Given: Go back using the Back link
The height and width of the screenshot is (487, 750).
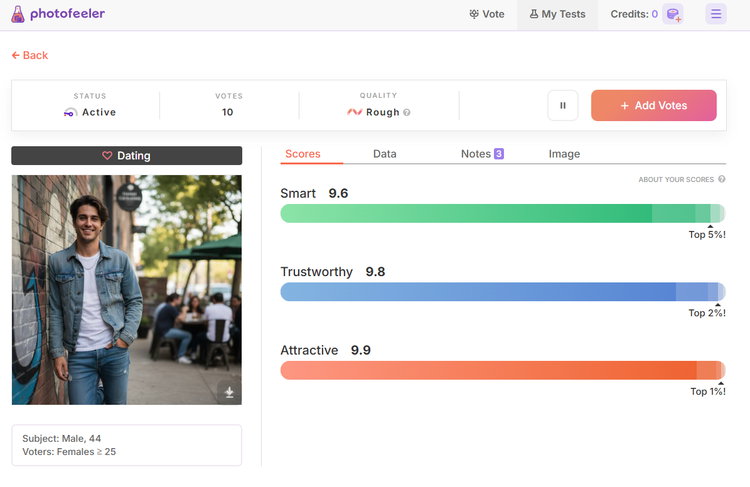Looking at the screenshot, I should tap(30, 55).
